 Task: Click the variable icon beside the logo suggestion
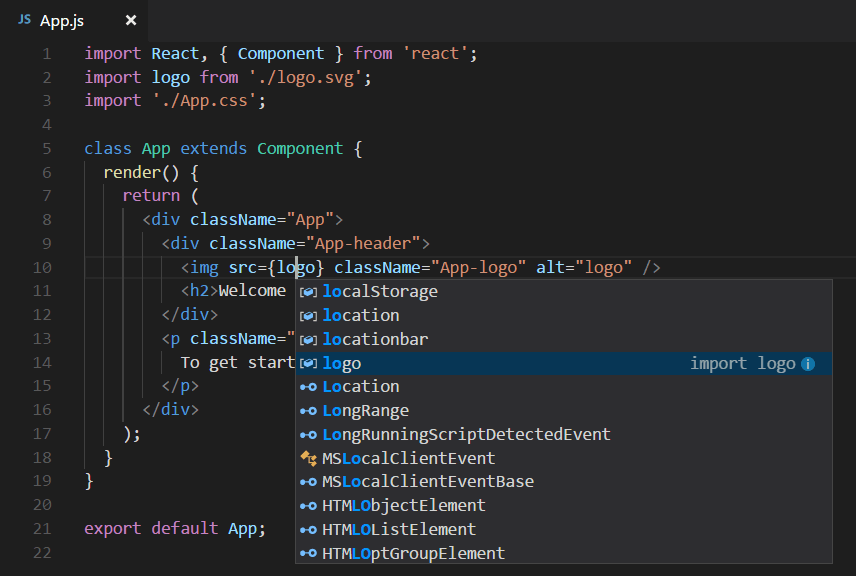308,363
